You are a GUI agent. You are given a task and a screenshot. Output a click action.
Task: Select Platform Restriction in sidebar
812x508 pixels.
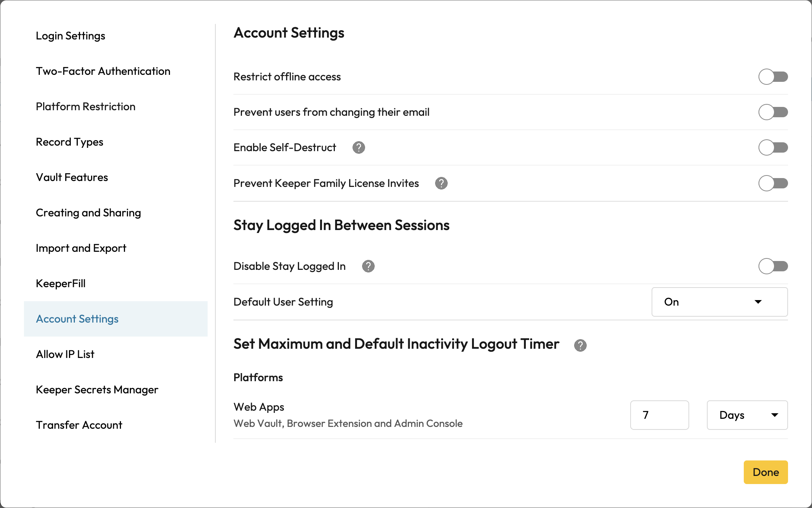point(86,107)
